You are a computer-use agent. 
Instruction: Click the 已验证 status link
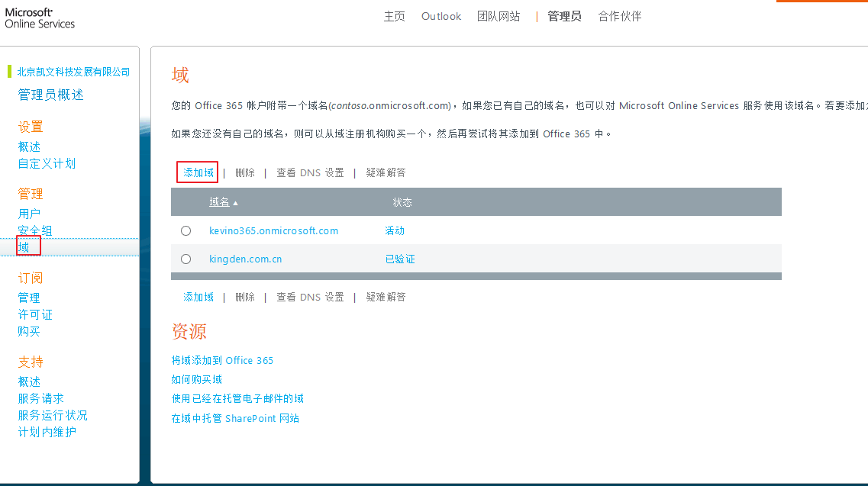pos(400,259)
